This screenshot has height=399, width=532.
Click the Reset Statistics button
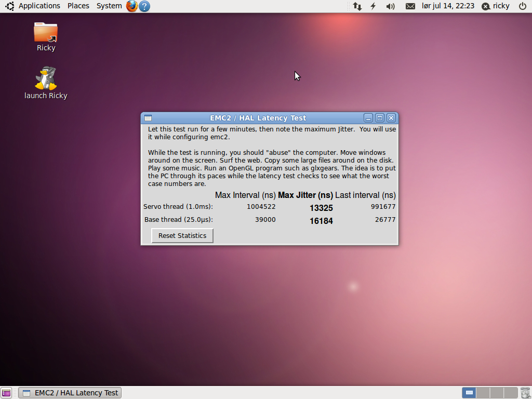click(182, 235)
